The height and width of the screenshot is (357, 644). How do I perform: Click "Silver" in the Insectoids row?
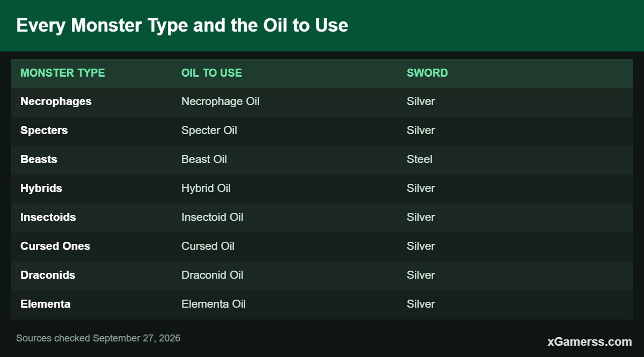pos(421,217)
